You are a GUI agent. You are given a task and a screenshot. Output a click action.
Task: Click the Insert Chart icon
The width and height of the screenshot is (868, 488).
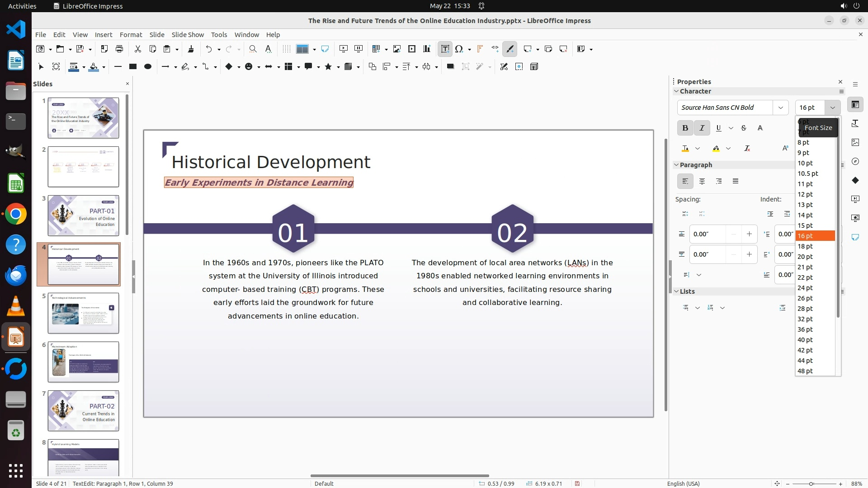pos(427,49)
